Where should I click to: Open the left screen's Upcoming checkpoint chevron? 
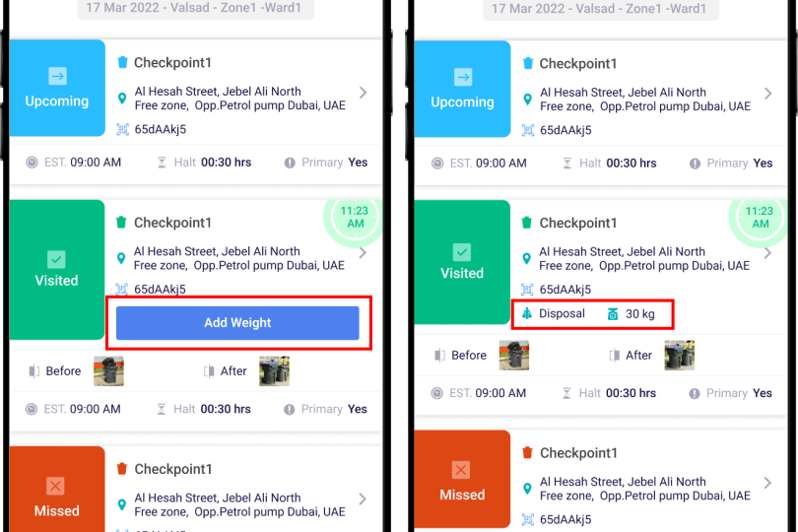coord(363,93)
